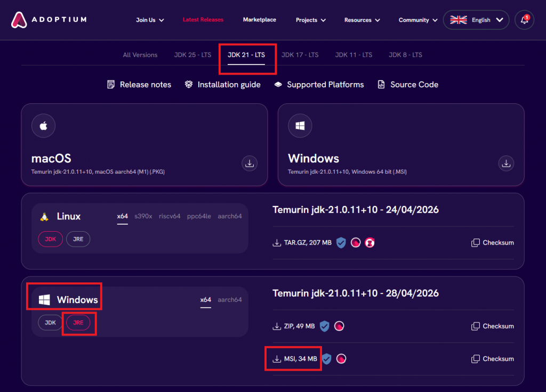Click macOS Temurin jdk-21.0.11+10 aarch64 description
The image size is (546, 392).
tap(98, 172)
